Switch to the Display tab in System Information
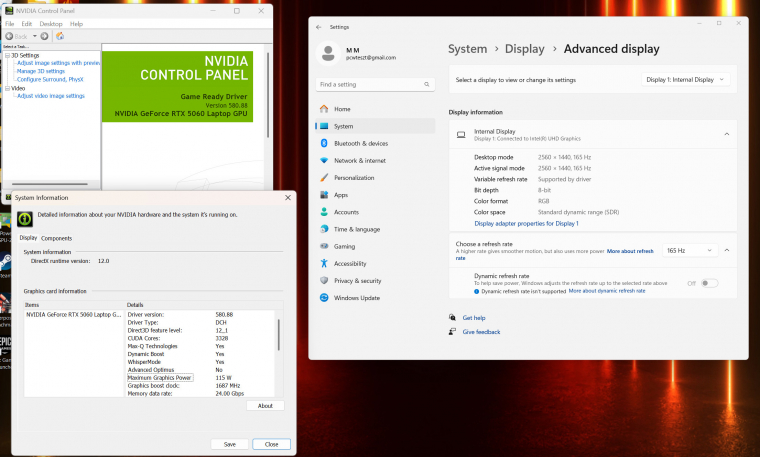Image resolution: width=760 pixels, height=457 pixels. [28, 238]
